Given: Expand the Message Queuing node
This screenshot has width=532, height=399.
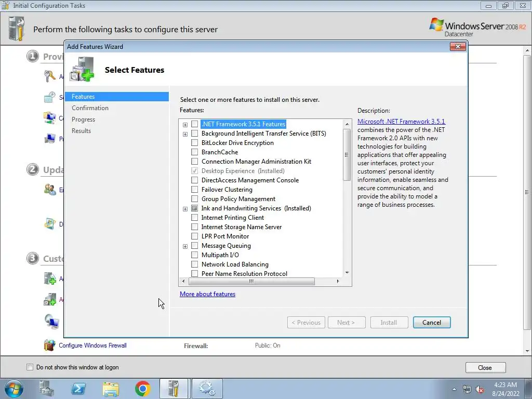Looking at the screenshot, I should [185, 246].
